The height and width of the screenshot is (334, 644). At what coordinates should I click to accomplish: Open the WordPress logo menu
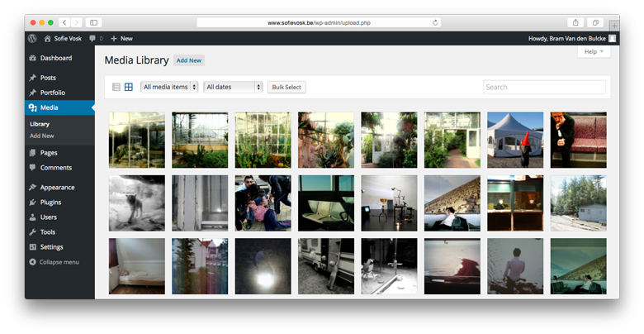32,38
